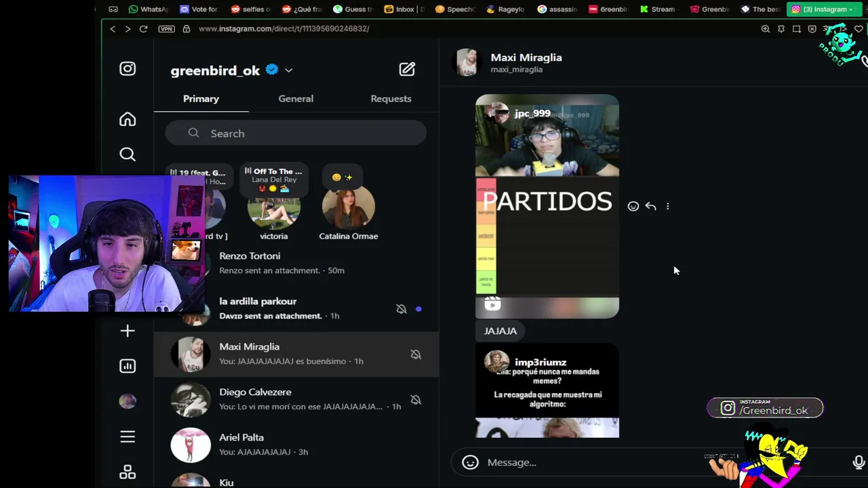
Task: Click the lock site-info icon
Action: (186, 28)
